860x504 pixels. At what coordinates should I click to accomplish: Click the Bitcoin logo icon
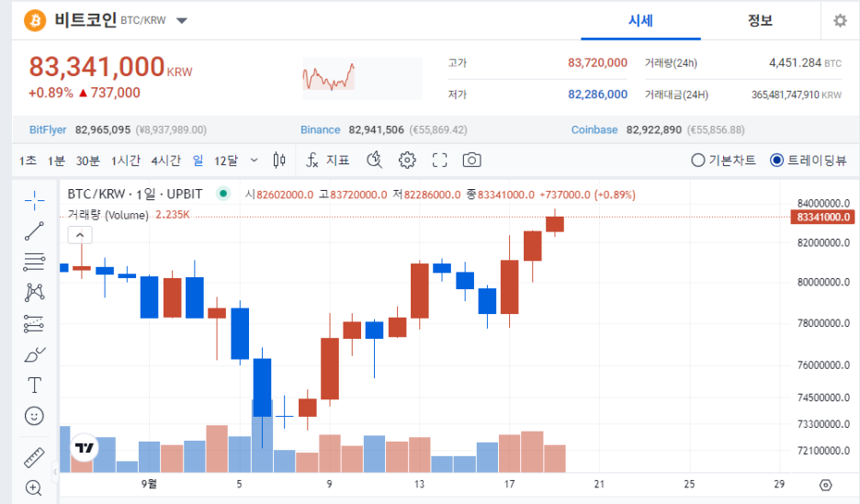coord(35,21)
